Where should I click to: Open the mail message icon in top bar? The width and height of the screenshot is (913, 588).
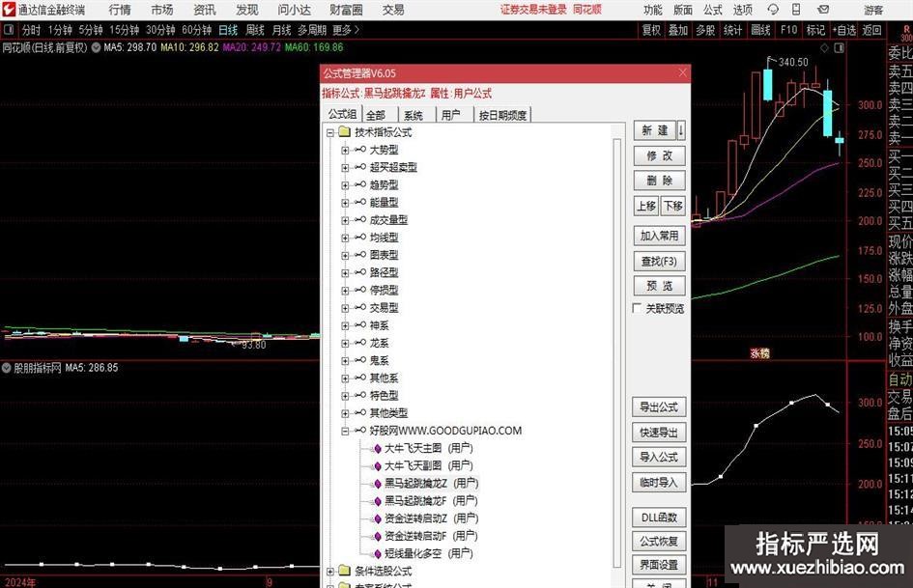click(x=823, y=10)
